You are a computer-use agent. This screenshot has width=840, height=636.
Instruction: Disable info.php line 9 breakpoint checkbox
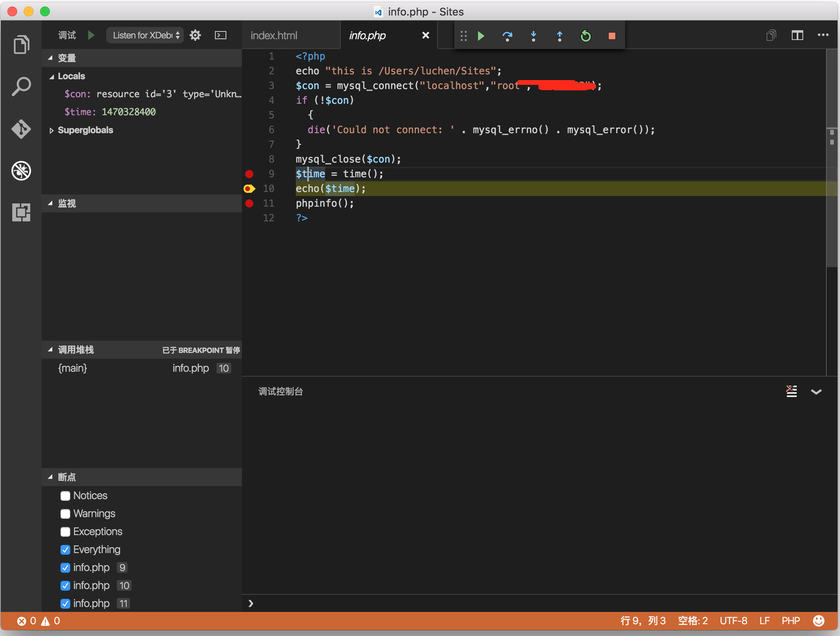click(x=65, y=568)
